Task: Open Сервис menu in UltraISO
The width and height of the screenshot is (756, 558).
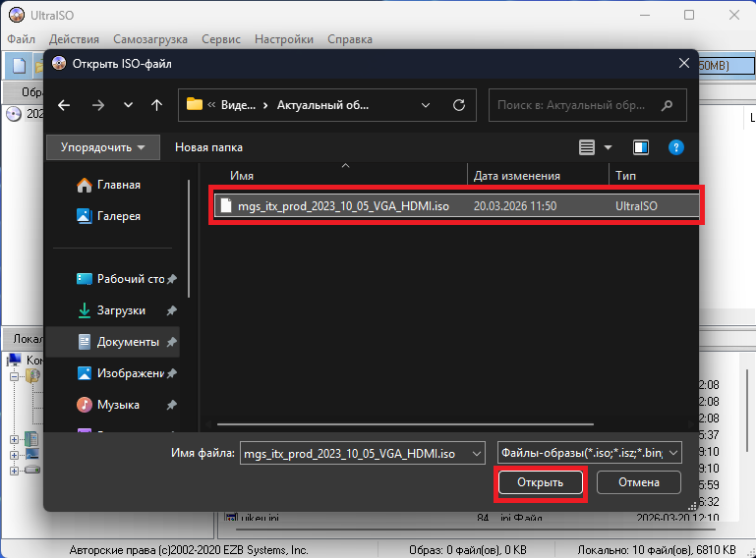Action: (x=221, y=39)
